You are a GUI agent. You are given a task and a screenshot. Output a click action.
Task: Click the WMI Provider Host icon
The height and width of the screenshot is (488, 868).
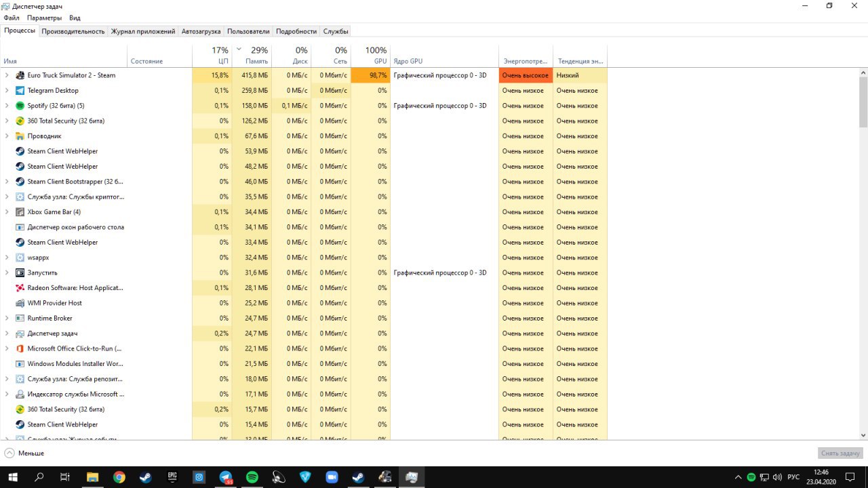coord(20,303)
